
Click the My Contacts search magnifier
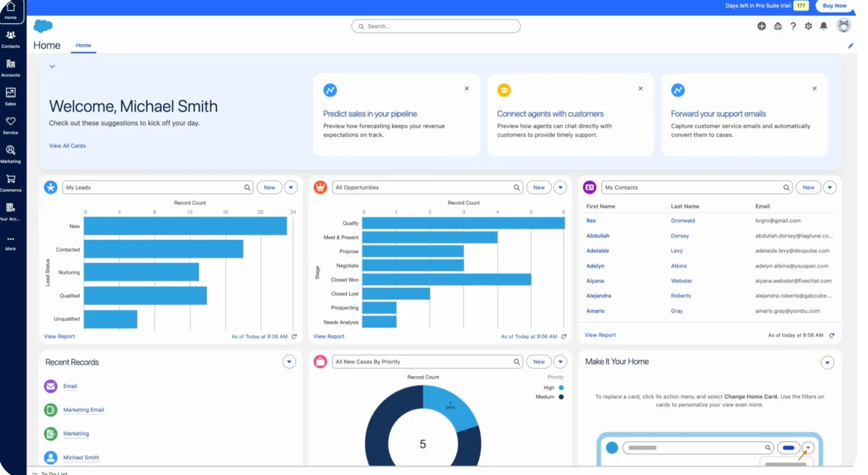tap(787, 187)
